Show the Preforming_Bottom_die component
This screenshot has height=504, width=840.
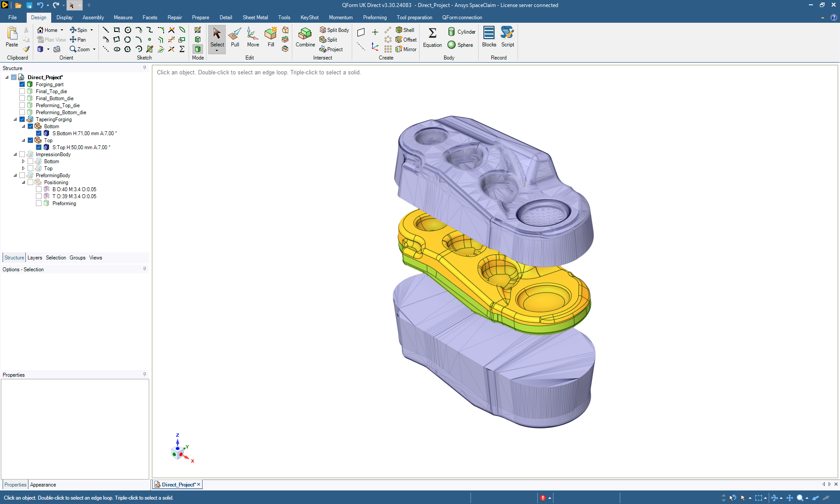pos(22,112)
